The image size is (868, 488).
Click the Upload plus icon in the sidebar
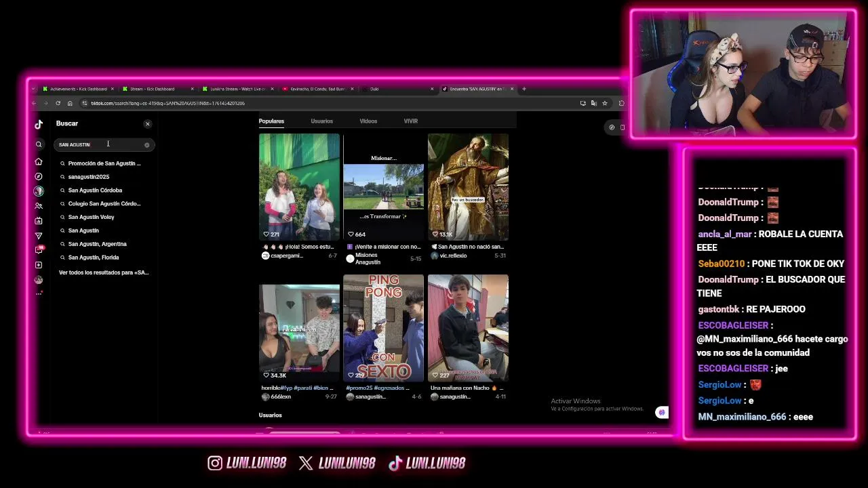click(x=39, y=265)
